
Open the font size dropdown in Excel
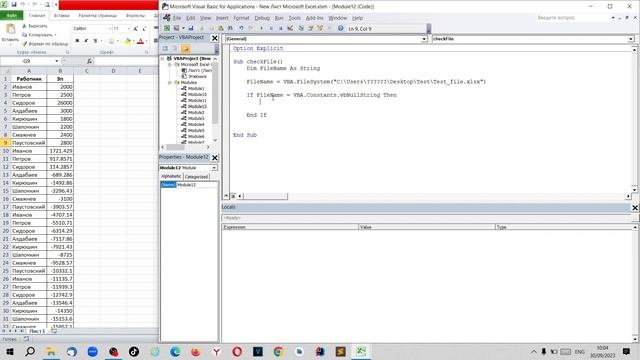point(128,29)
